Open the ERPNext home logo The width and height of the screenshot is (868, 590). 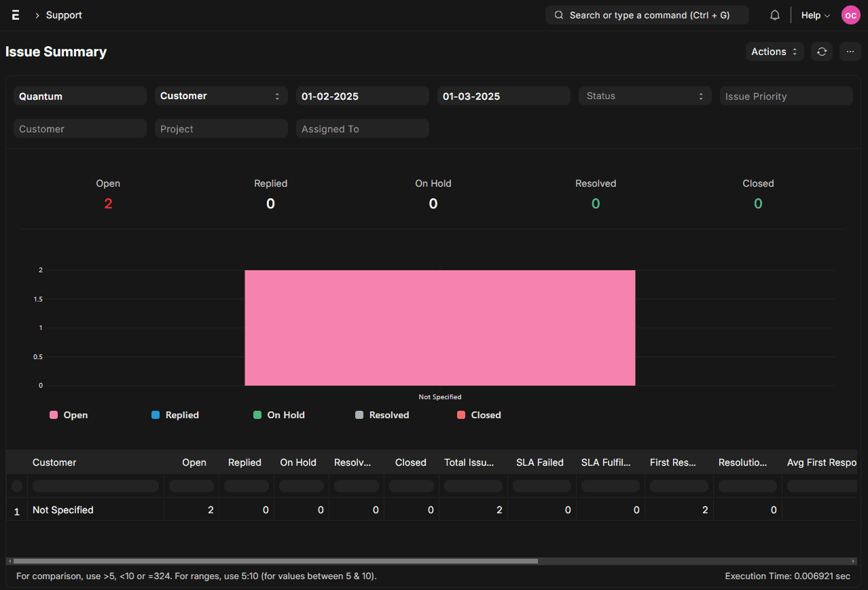point(16,15)
